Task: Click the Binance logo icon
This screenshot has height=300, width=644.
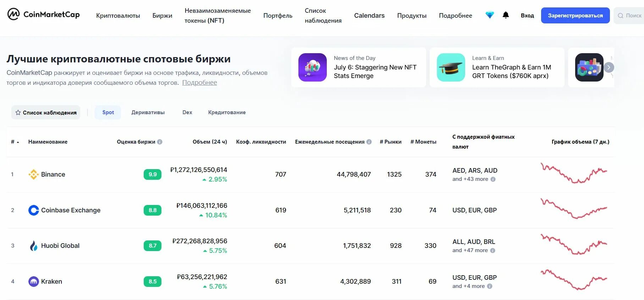Action: pos(33,174)
